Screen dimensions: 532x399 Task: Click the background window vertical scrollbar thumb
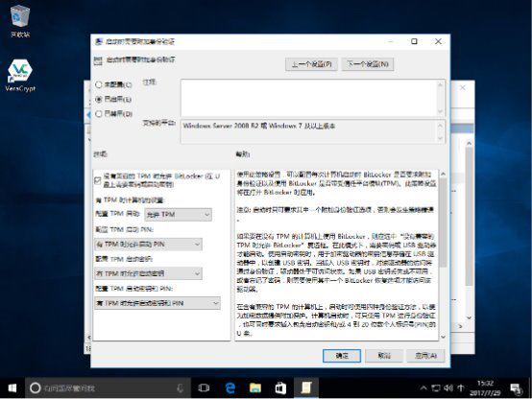tap(470, 217)
